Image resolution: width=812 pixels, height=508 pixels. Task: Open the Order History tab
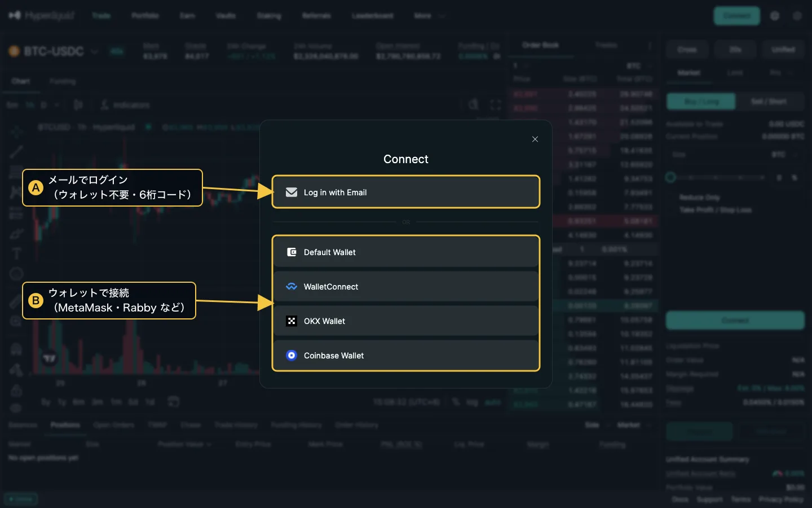[x=357, y=425]
